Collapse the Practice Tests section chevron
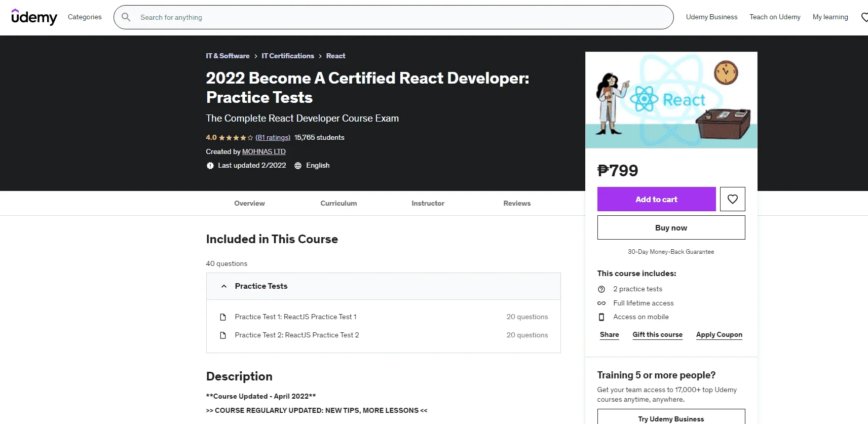 click(x=224, y=286)
